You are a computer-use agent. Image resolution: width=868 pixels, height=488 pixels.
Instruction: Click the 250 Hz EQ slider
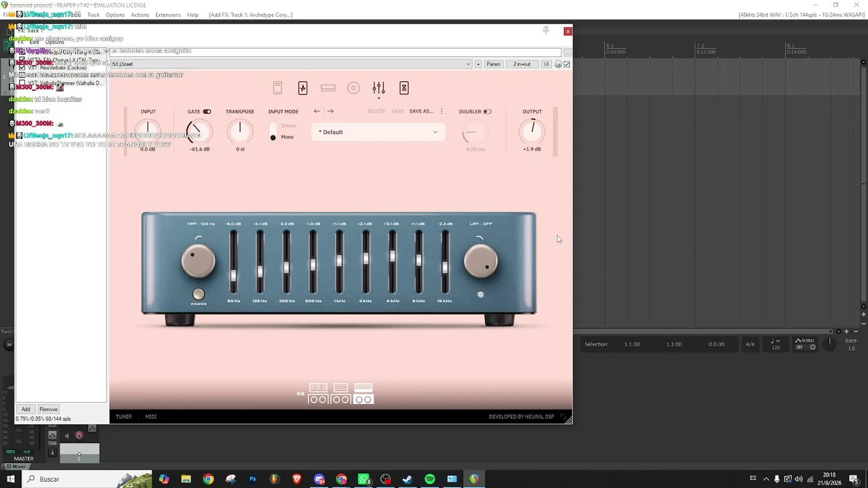[x=286, y=263]
